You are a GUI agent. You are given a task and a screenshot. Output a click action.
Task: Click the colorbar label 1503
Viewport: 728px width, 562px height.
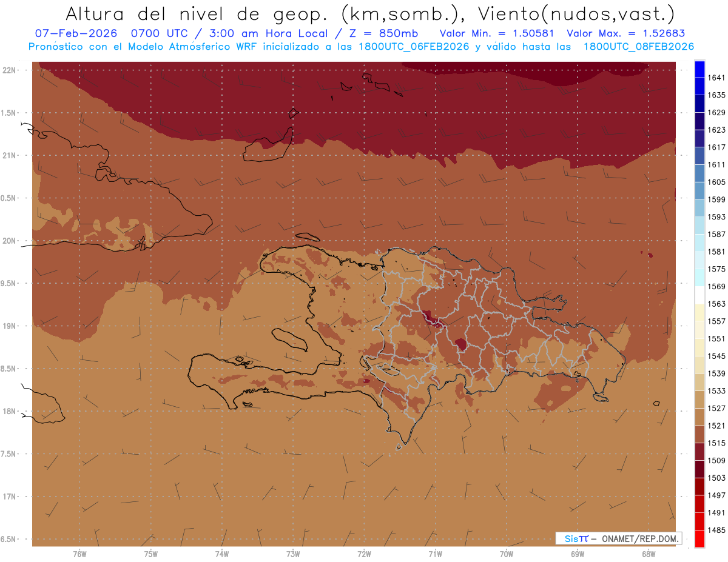[x=716, y=478]
